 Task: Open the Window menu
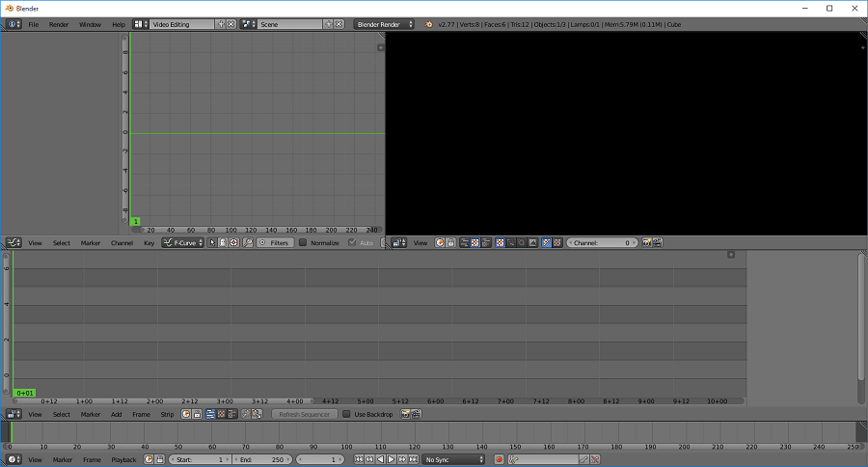pyautogui.click(x=90, y=24)
